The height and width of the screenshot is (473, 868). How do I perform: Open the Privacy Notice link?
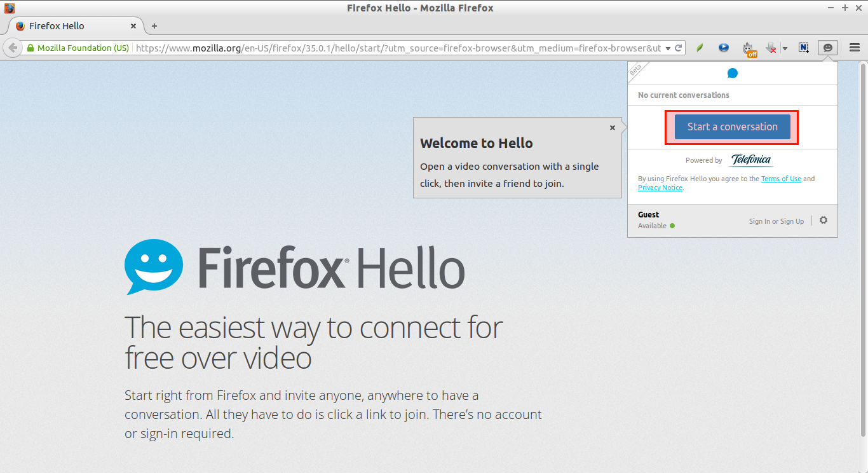click(660, 188)
